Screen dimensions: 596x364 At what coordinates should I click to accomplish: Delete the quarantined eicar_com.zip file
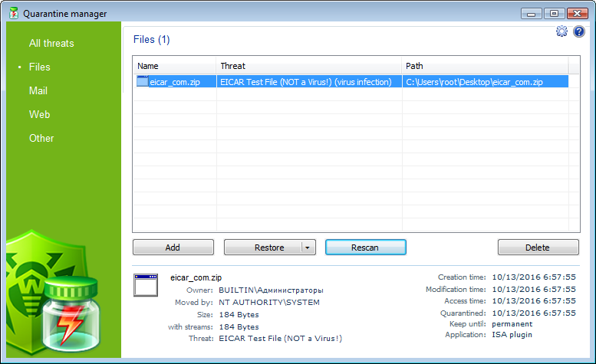(x=538, y=248)
